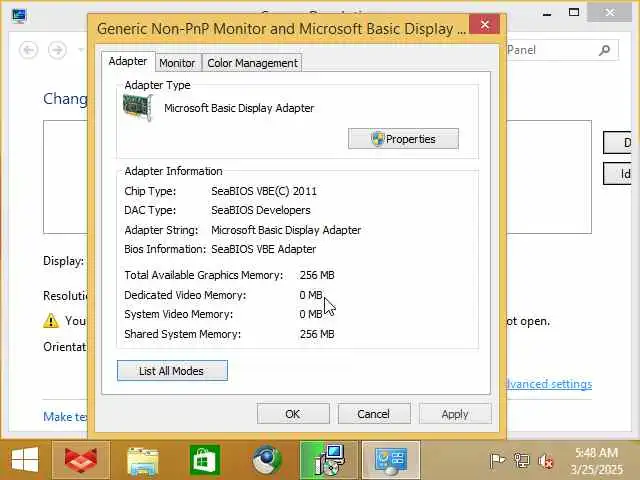
Task: Open the taskbar clock and date
Action: [596, 461]
